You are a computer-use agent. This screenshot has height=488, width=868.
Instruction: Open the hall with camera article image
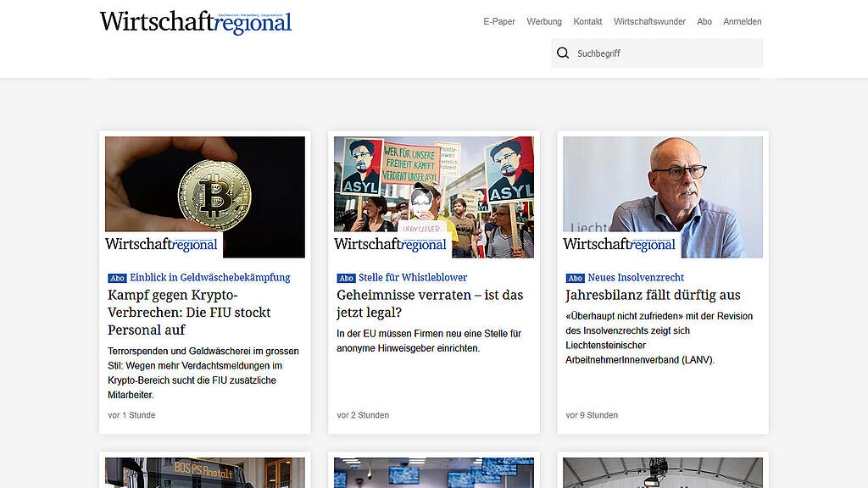[x=663, y=473]
